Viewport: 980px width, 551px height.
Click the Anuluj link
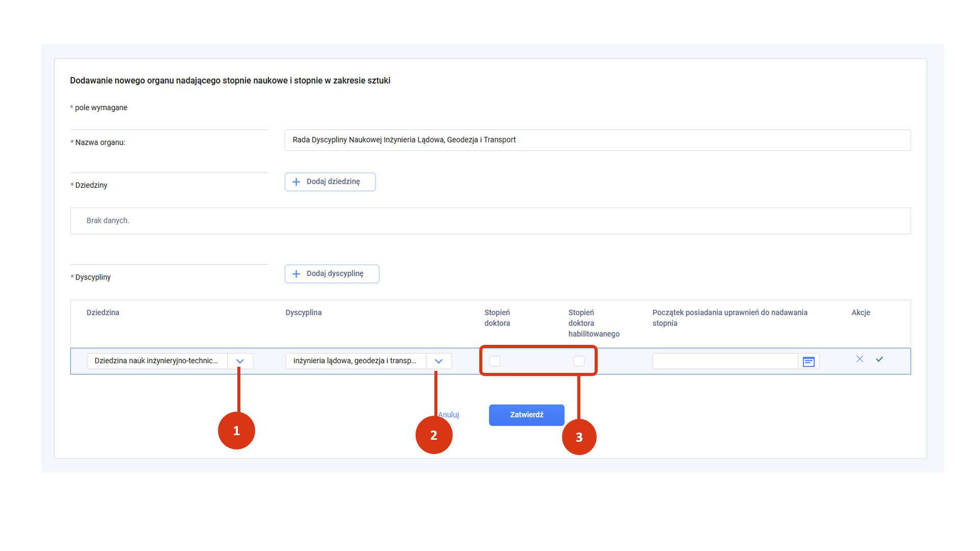pos(448,415)
